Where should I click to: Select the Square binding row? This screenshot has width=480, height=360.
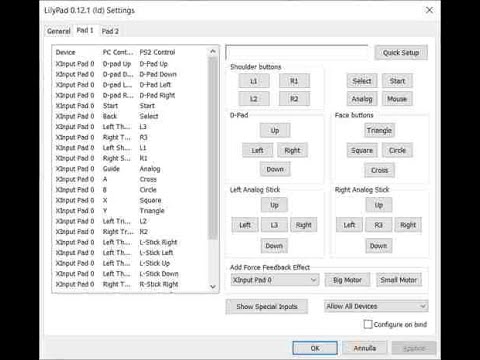pyautogui.click(x=130, y=200)
